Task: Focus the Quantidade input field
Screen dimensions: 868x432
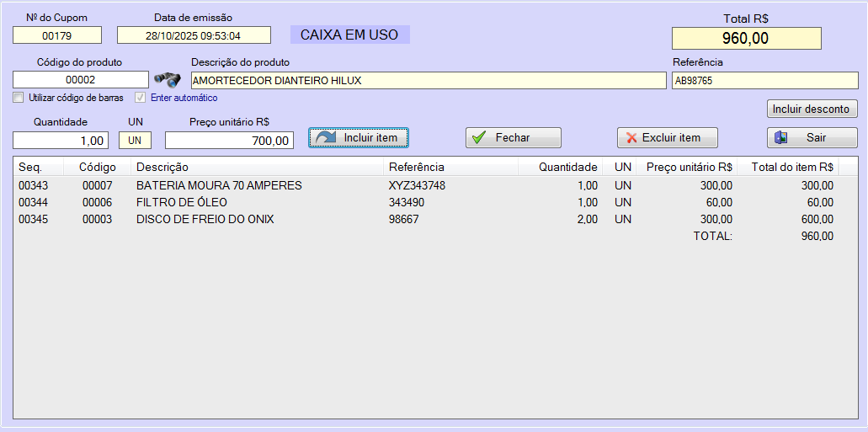Action: click(x=61, y=141)
